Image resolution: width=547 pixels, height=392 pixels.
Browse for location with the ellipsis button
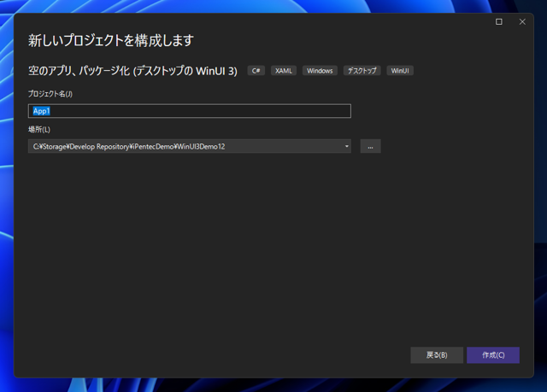coord(370,146)
